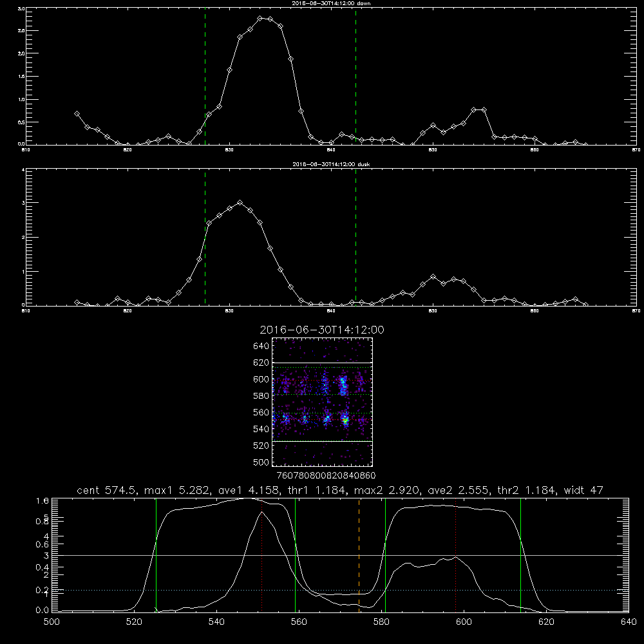Click the heatmap image of spectral spots
Screen dimensions: 644x644
point(323,402)
